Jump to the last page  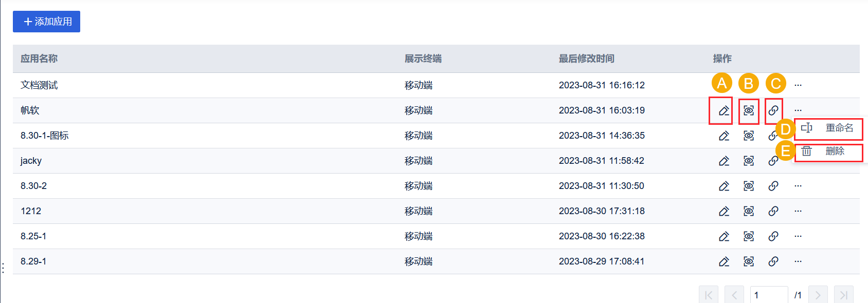click(843, 295)
